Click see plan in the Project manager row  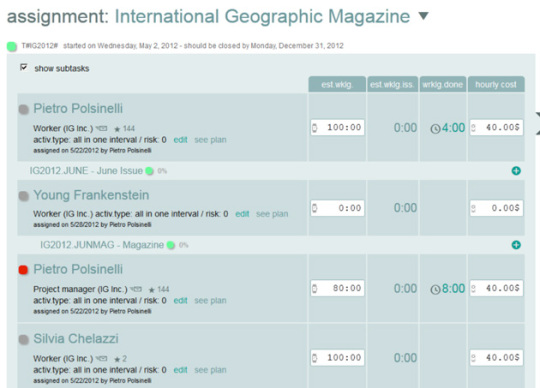[210, 301]
